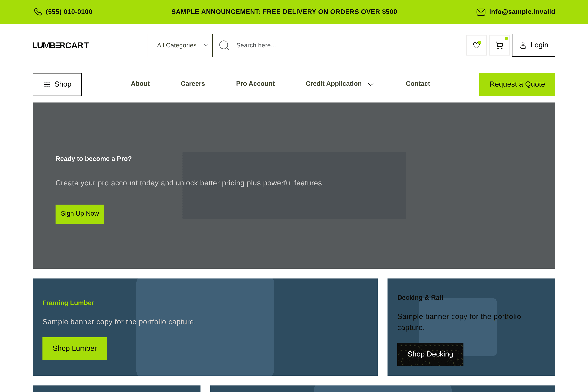This screenshot has height=392, width=588.
Task: Open the Contact menu item
Action: coord(418,84)
